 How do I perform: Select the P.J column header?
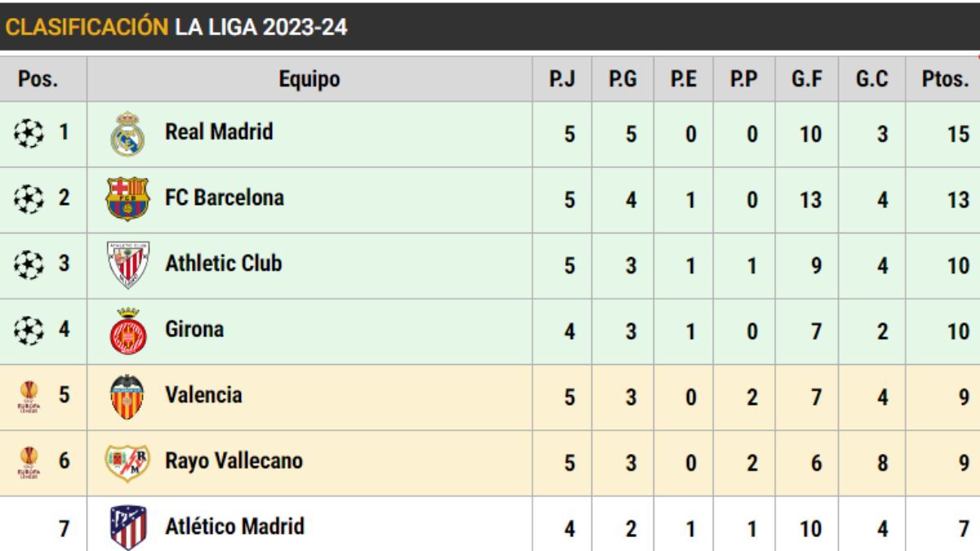(x=562, y=79)
